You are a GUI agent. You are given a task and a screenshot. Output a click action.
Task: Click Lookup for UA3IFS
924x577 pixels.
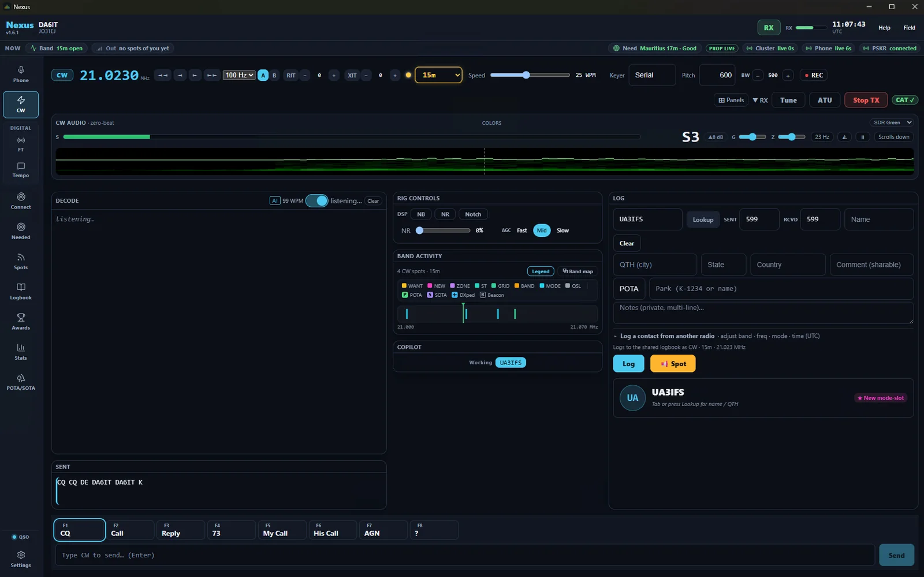click(x=703, y=219)
